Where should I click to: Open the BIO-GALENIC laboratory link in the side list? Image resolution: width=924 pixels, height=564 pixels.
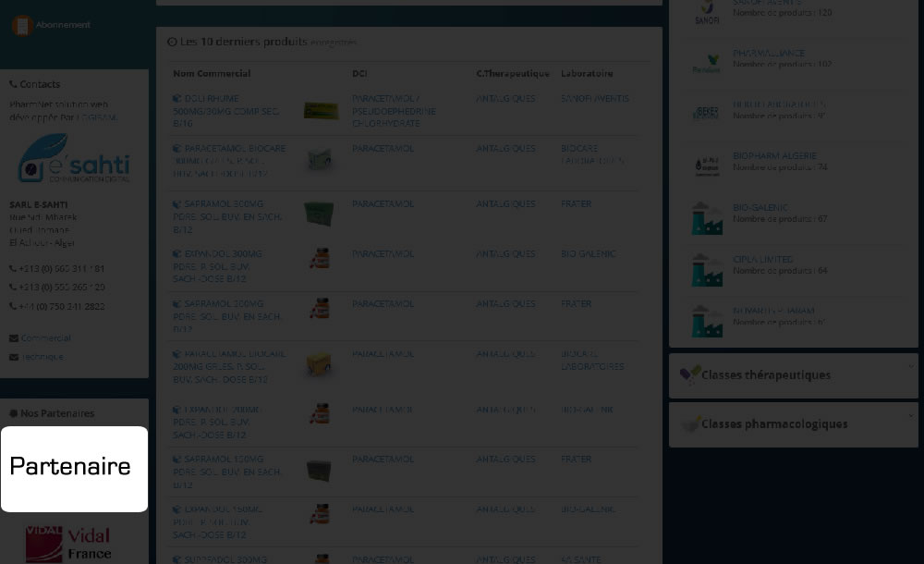(x=760, y=208)
